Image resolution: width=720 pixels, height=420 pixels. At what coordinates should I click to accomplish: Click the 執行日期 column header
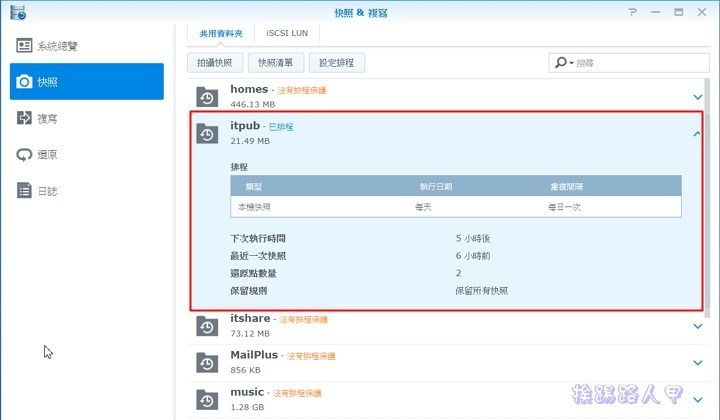coord(436,186)
